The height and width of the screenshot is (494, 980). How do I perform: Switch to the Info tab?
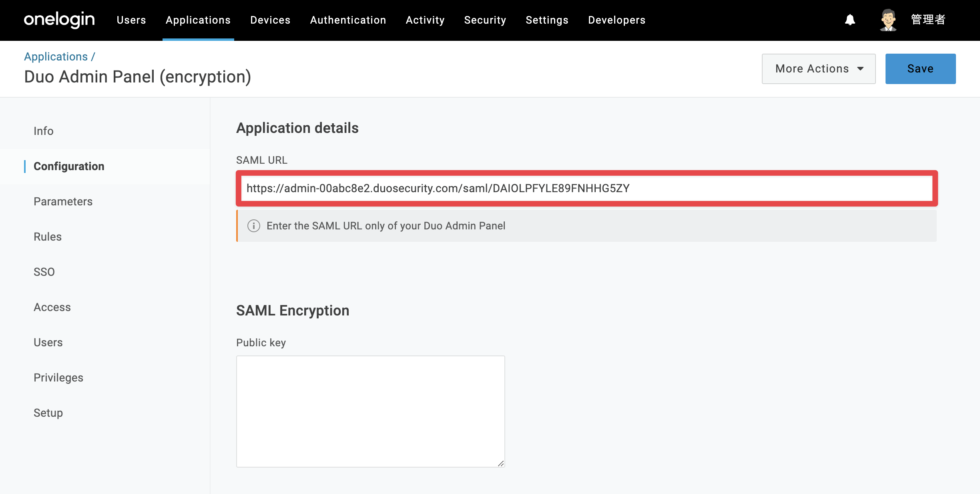(x=44, y=131)
